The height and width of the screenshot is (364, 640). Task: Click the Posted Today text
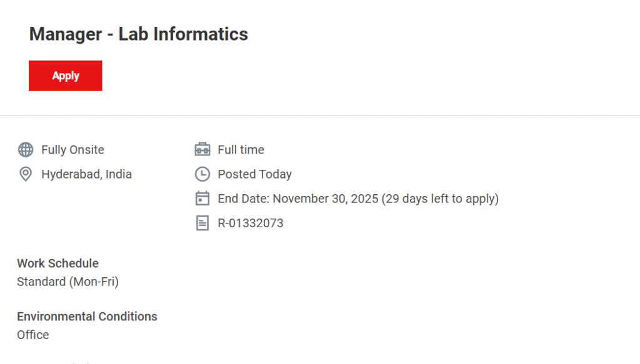tap(254, 174)
